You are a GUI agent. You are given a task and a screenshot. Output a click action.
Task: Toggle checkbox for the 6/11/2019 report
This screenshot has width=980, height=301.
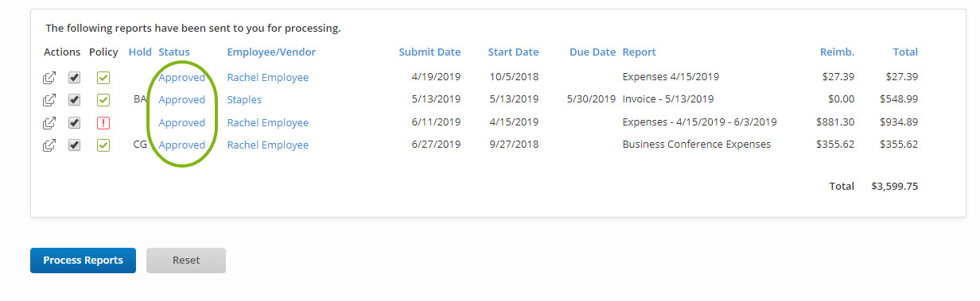tap(74, 123)
